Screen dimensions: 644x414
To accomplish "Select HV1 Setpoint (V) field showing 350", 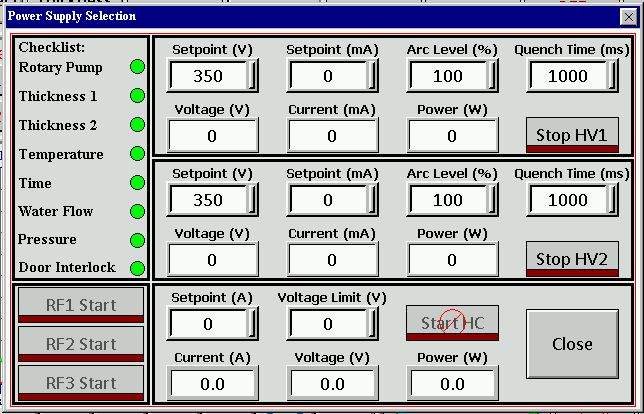I will click(x=212, y=76).
